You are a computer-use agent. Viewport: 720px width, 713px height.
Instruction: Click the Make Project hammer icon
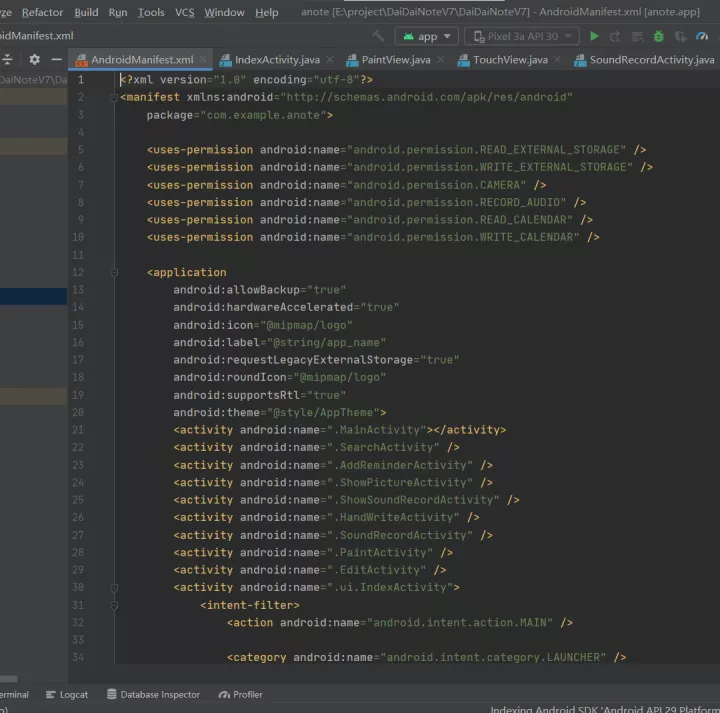377,36
